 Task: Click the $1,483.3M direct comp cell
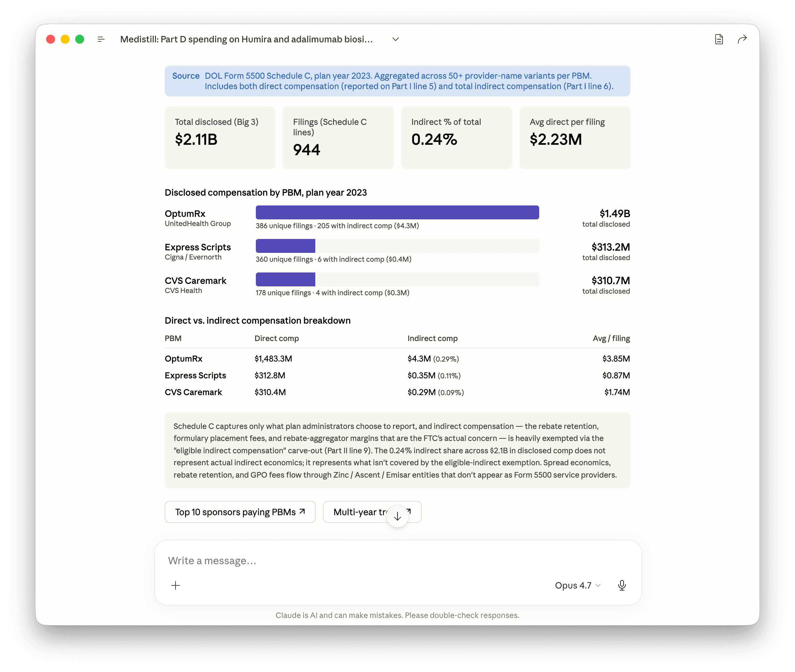click(x=273, y=358)
